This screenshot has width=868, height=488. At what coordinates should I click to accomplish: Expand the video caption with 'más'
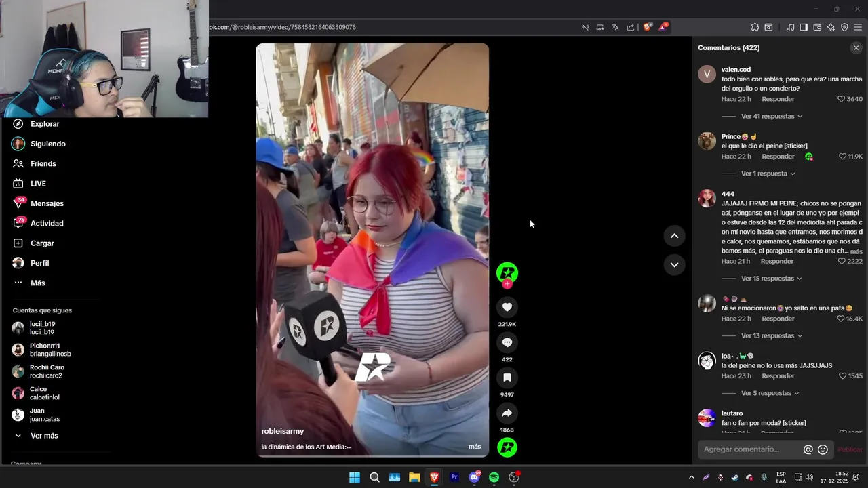click(475, 447)
